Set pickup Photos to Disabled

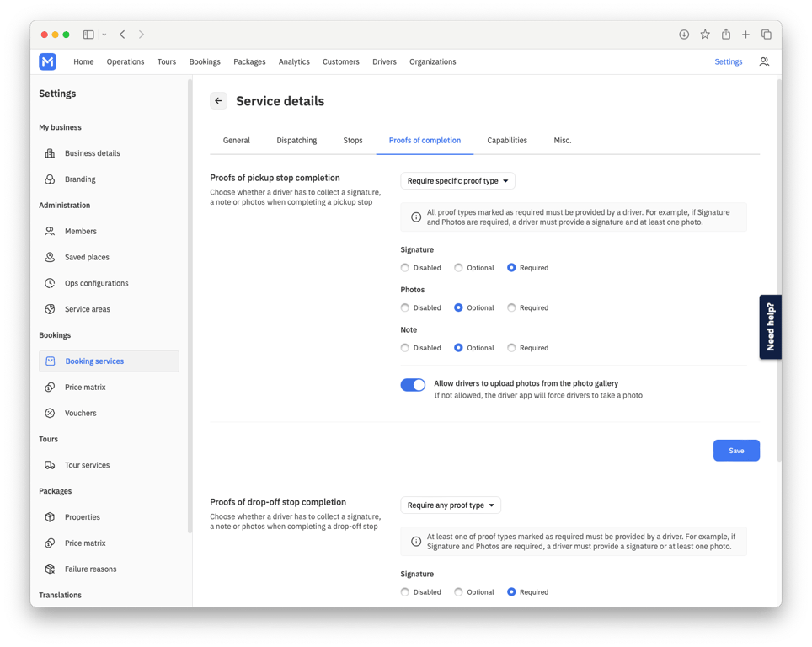tap(405, 307)
